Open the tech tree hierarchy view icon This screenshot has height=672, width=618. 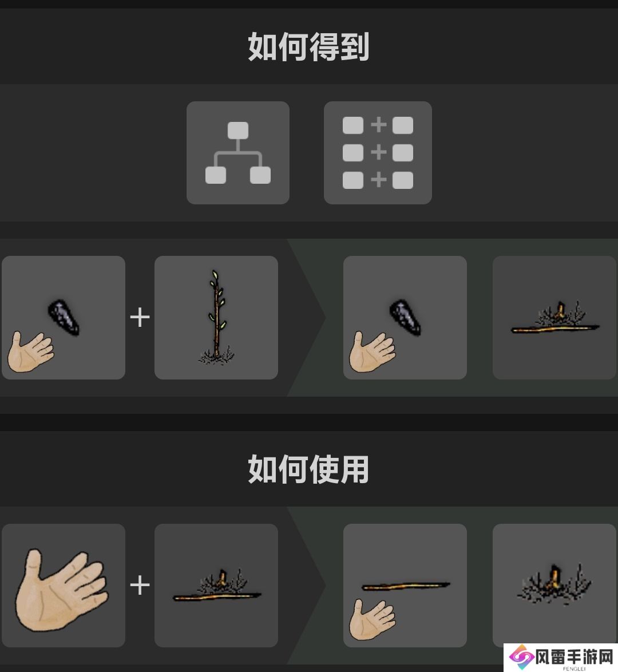(238, 153)
